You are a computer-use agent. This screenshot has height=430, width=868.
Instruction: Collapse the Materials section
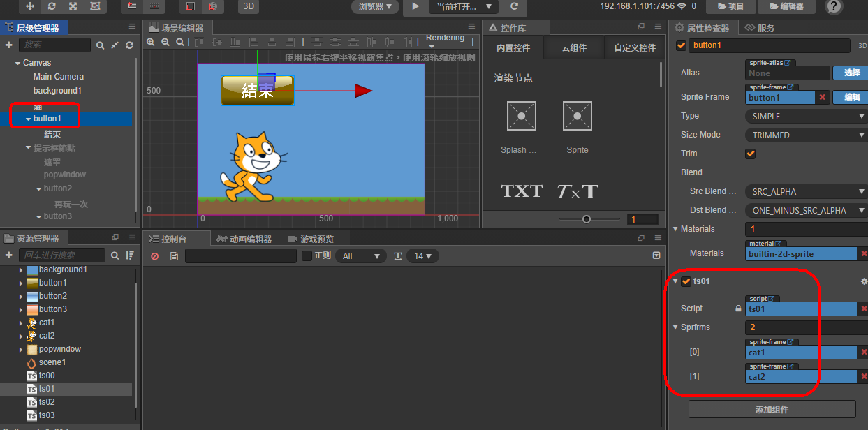coord(675,229)
